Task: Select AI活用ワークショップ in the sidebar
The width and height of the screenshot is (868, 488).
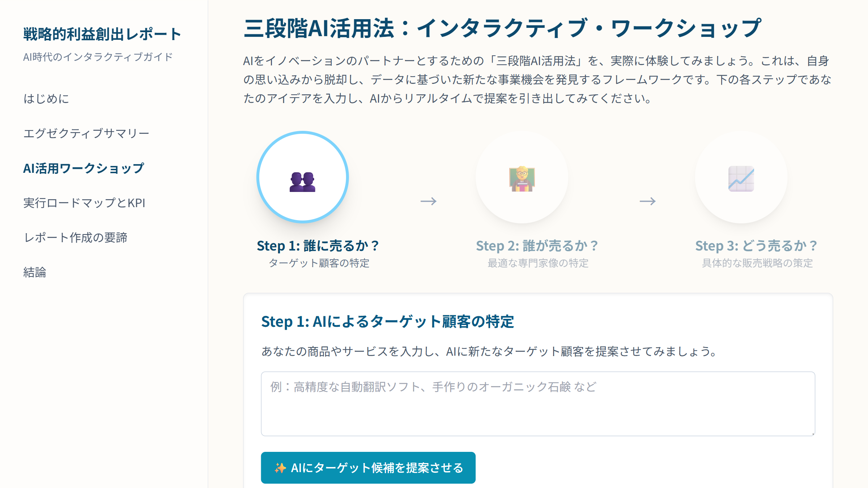Action: tap(84, 168)
